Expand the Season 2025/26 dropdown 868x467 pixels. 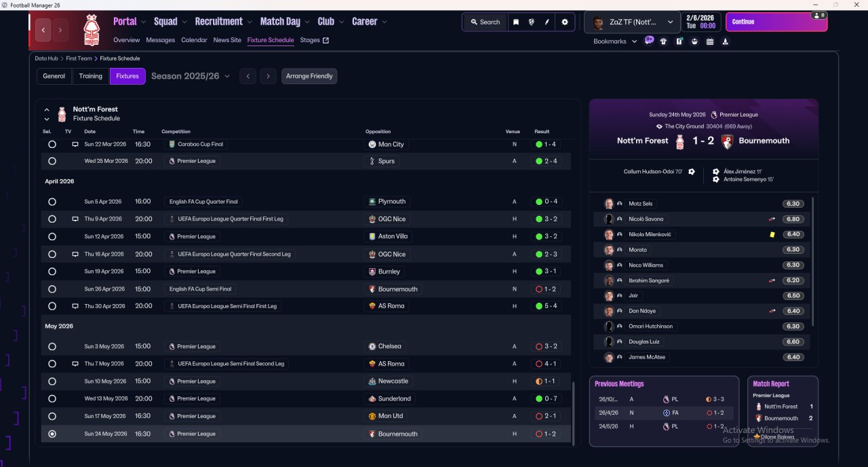click(191, 76)
